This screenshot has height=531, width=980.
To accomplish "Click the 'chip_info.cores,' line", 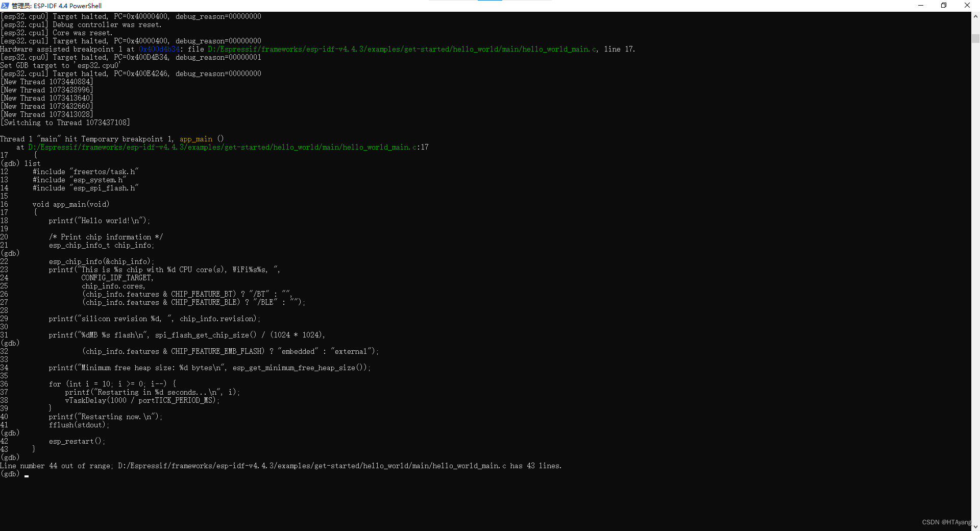I will pyautogui.click(x=113, y=286).
